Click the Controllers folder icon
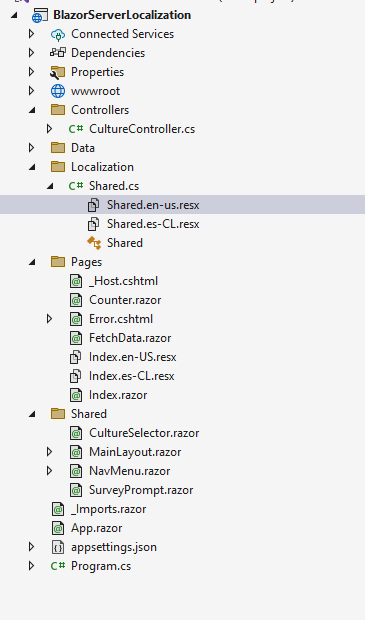 (x=58, y=110)
